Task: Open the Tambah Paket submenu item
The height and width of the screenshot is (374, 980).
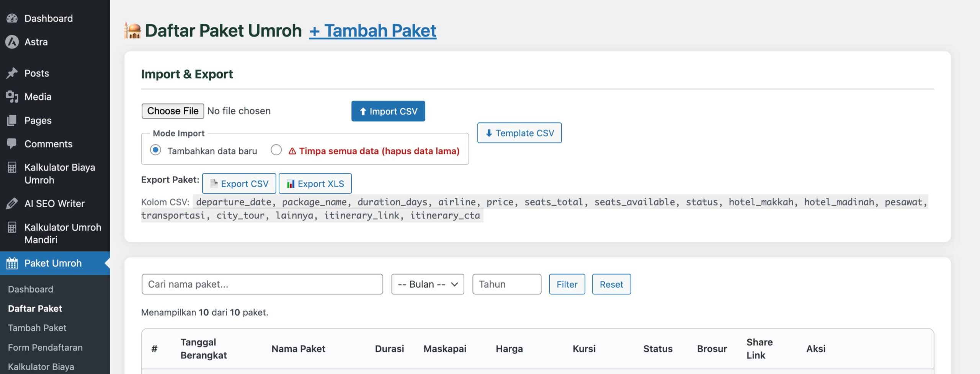Action: (37, 328)
